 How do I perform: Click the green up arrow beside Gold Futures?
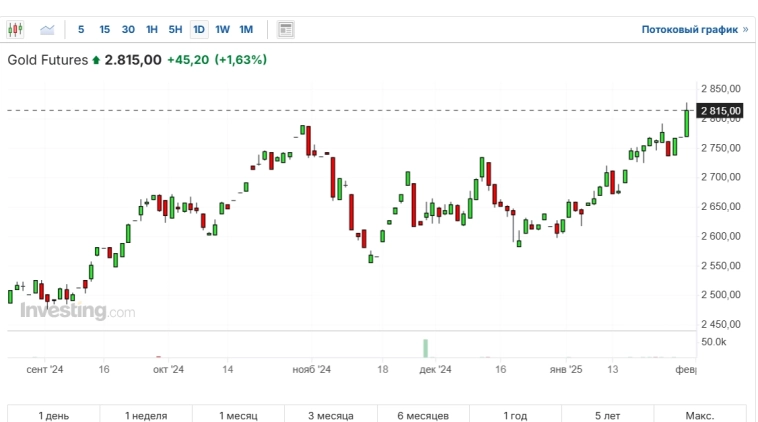point(96,60)
